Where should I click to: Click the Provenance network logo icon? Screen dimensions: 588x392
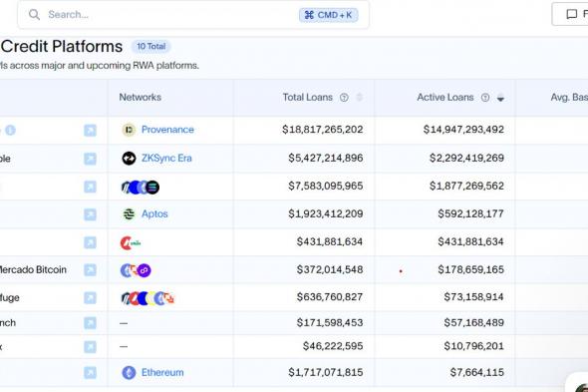(129, 130)
